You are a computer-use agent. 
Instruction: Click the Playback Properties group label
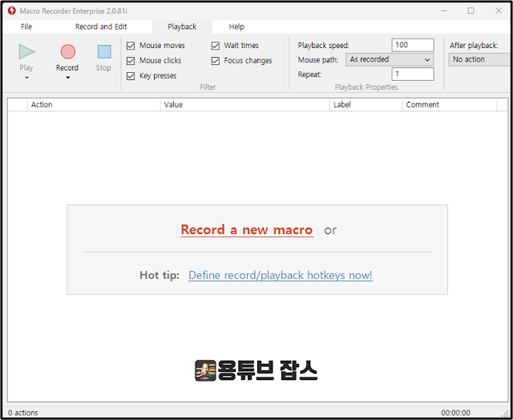[x=366, y=87]
